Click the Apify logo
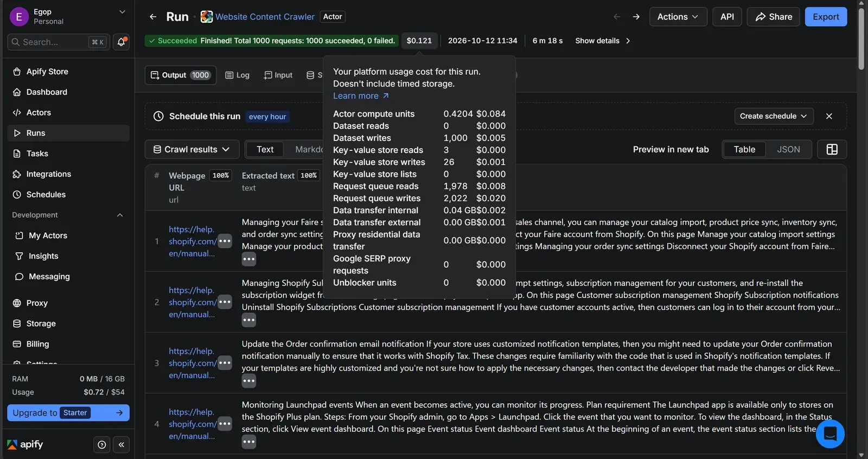Viewport: 868px width, 459px height. (25, 444)
